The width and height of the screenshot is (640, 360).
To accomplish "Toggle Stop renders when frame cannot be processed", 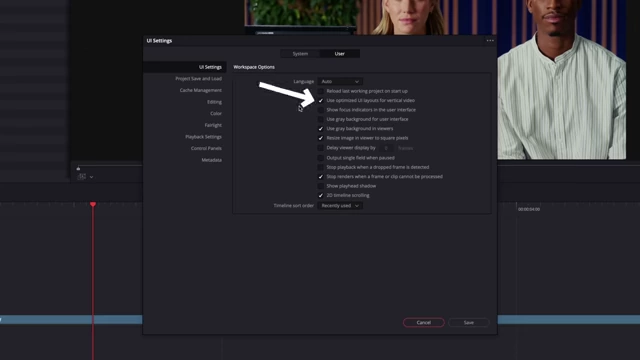I will (321, 176).
